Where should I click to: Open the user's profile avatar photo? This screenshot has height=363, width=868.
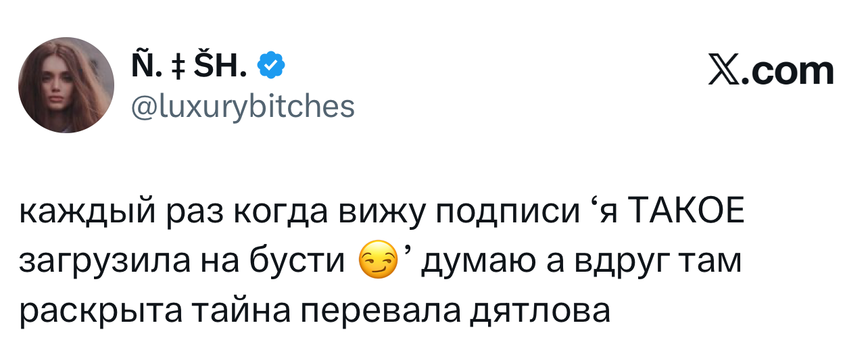click(66, 84)
